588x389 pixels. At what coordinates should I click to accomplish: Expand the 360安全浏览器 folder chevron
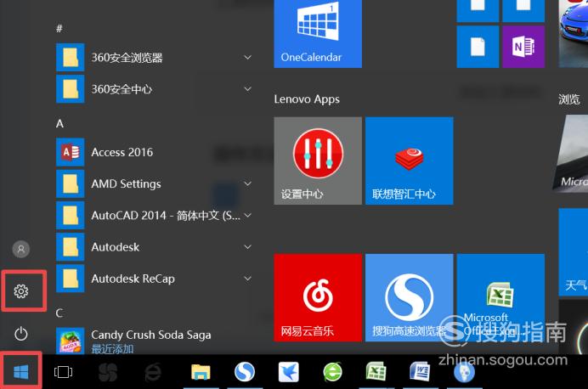click(x=247, y=58)
